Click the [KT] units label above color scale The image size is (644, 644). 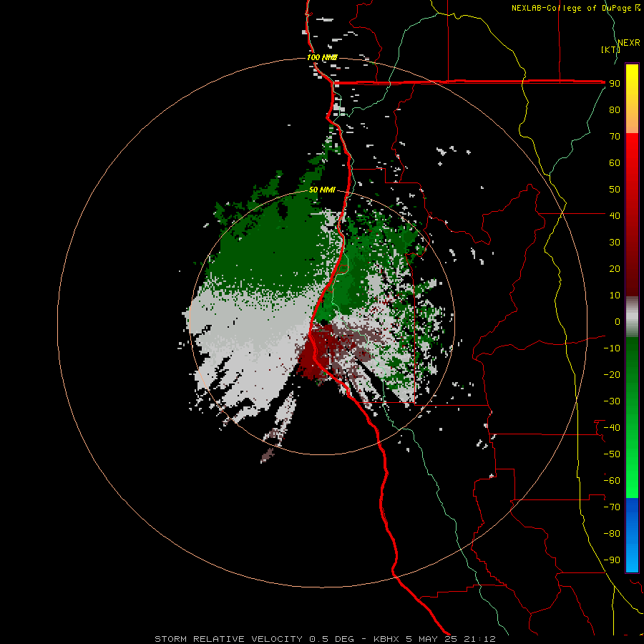tap(611, 49)
